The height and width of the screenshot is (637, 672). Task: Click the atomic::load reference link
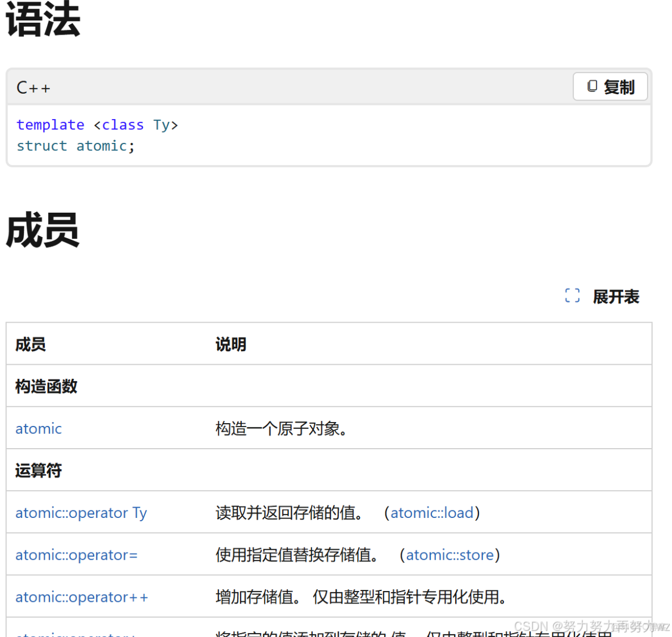(x=432, y=512)
